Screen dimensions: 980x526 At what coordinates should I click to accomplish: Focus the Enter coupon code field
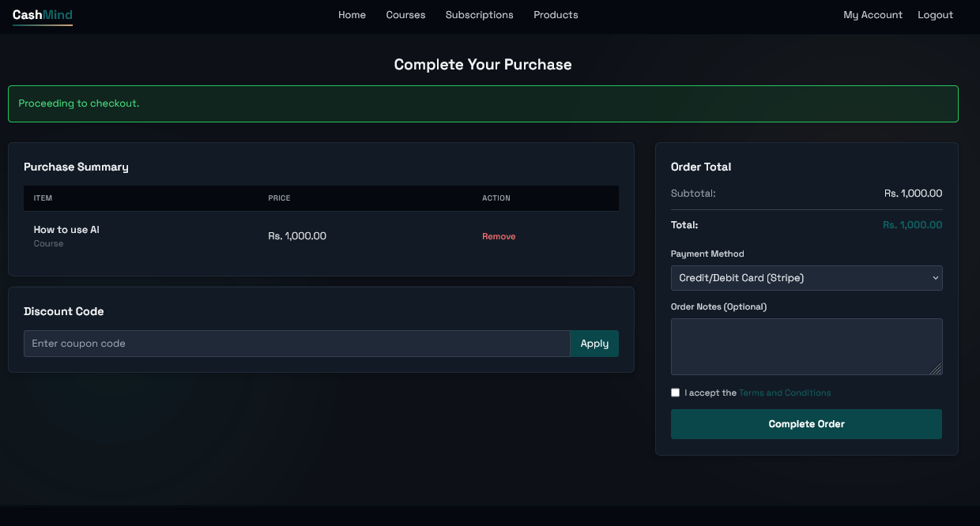coord(296,344)
